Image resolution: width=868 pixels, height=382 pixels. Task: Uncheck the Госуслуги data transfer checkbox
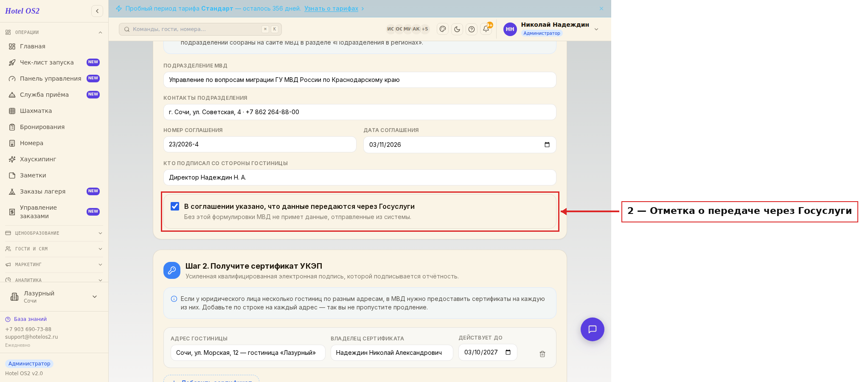tap(175, 206)
